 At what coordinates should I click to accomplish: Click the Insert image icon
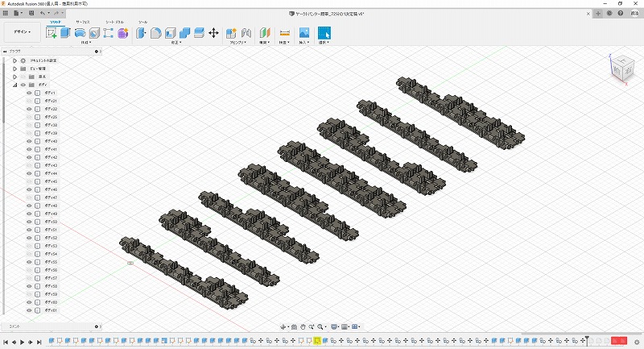point(304,33)
